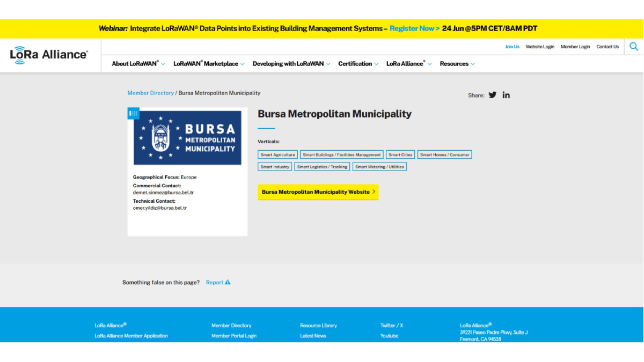Select the Smart Agriculture tag
Image resolution: width=644 pixels, height=362 pixels.
coord(277,154)
